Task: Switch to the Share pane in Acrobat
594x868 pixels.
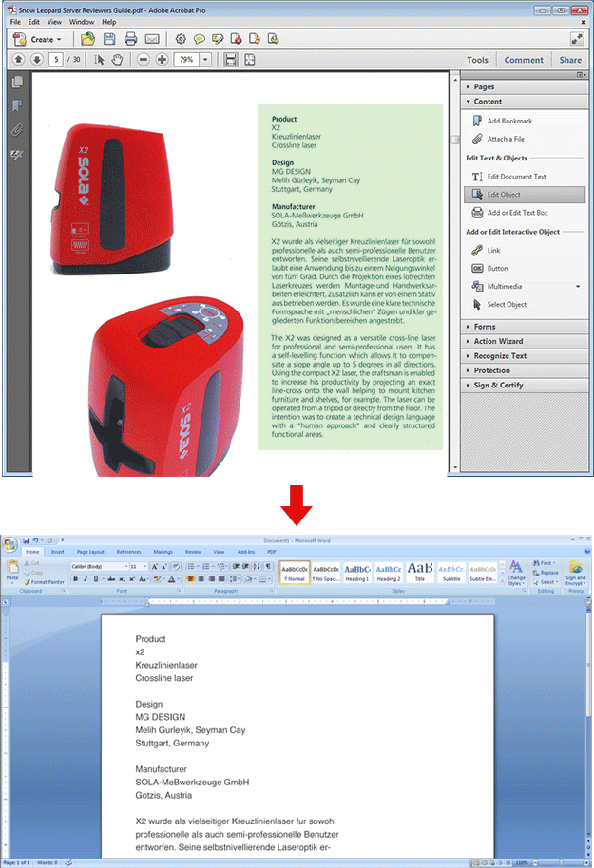Action: tap(570, 60)
